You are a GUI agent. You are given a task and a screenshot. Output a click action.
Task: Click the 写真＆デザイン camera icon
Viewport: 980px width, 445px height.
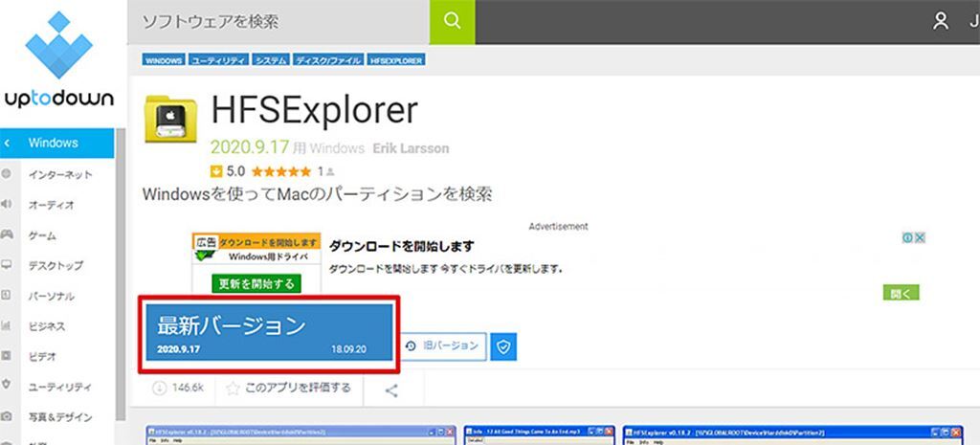point(7,416)
